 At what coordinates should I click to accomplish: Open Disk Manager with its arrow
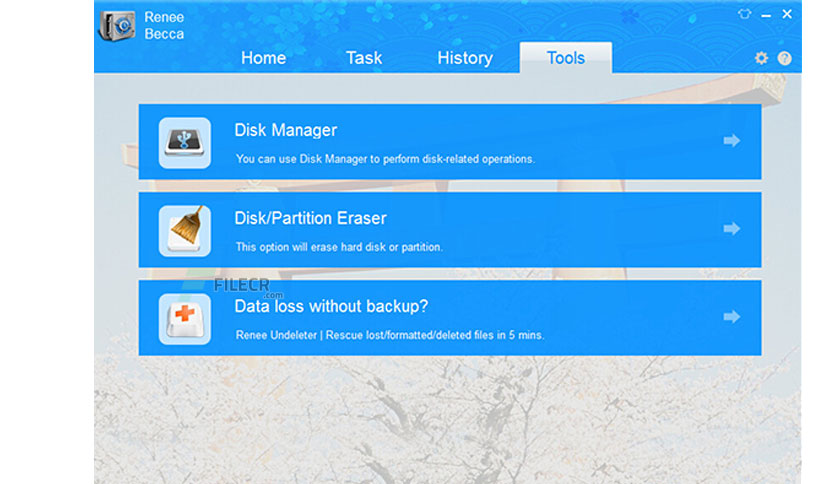pos(732,141)
